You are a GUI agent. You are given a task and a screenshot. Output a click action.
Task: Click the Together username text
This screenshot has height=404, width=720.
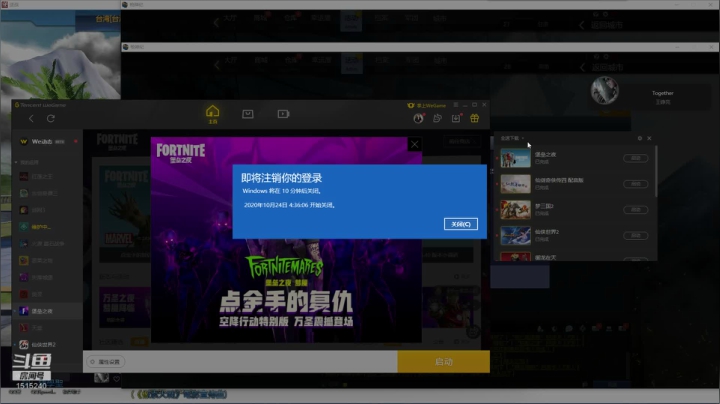pos(662,93)
